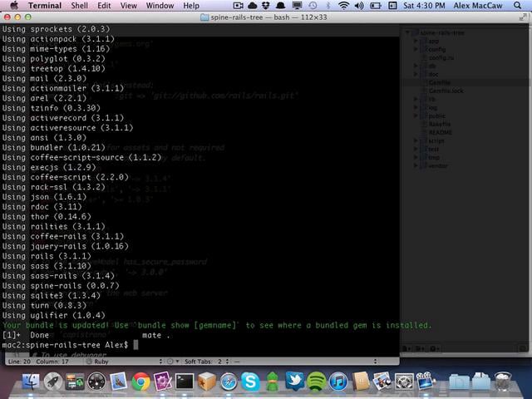Launch Twitter app from the Dock
This screenshot has height=399, width=532.
pyautogui.click(x=294, y=381)
